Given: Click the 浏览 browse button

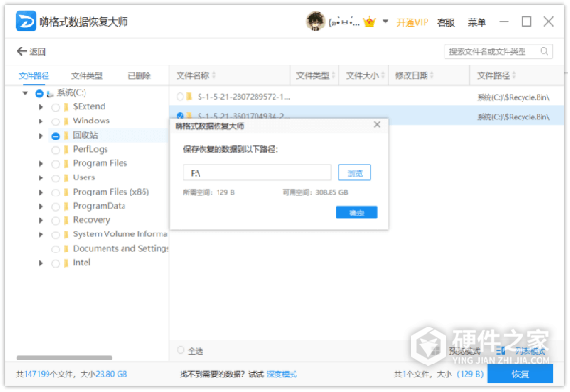Looking at the screenshot, I should click(354, 173).
